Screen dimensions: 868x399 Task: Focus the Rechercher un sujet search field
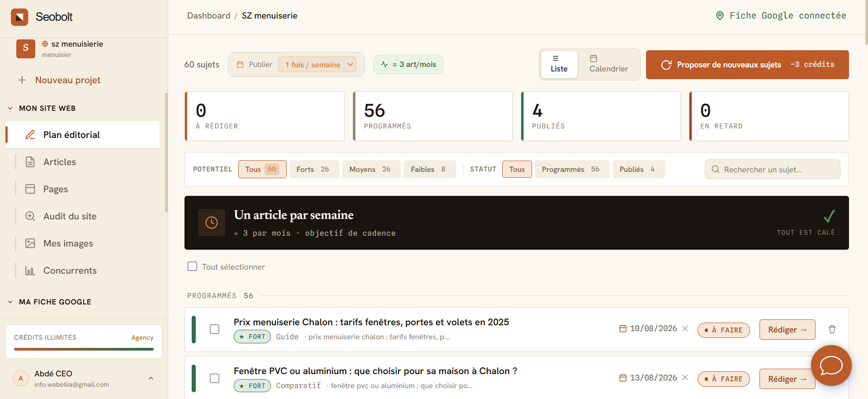click(772, 169)
